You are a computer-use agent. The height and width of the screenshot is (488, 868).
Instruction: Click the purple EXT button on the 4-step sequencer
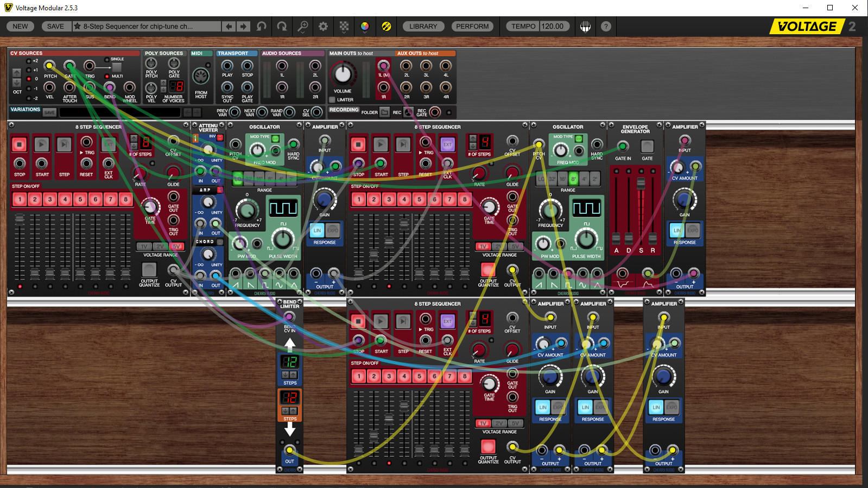pos(447,144)
